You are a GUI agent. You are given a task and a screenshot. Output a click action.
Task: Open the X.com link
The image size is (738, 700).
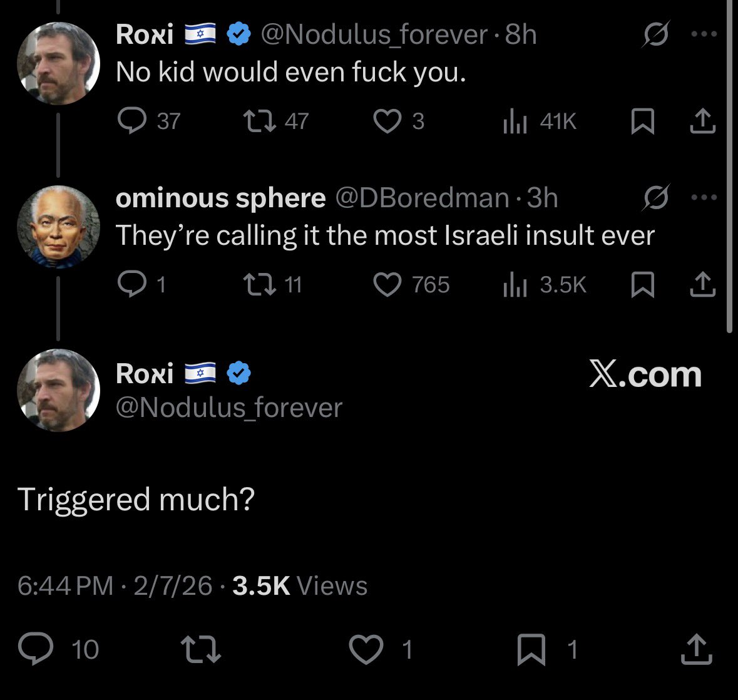tap(646, 374)
